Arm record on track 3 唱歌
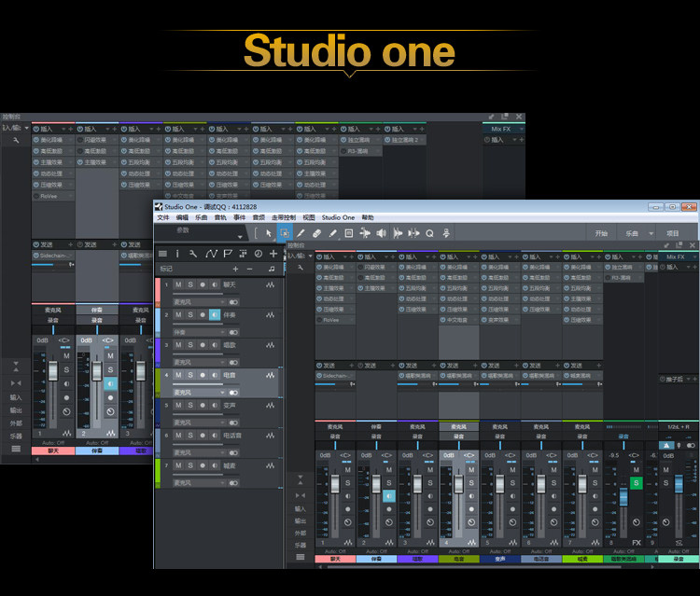Viewport: 700px width, 596px height. click(203, 345)
